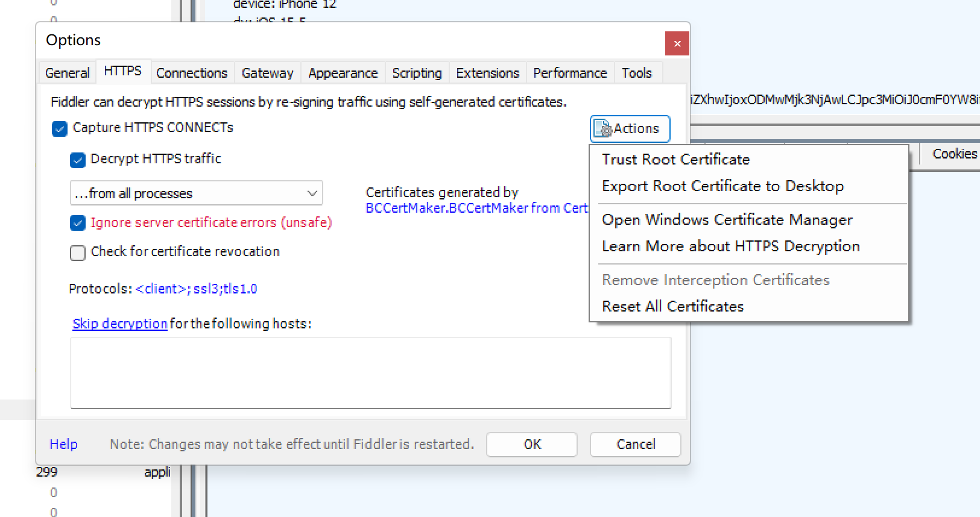980x517 pixels.
Task: Open the Performance tab
Action: pyautogui.click(x=569, y=73)
